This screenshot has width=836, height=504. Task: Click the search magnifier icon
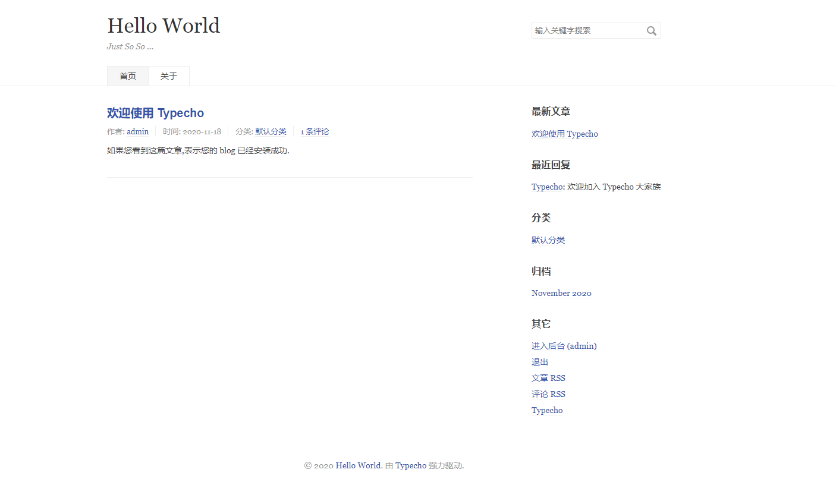[x=652, y=31]
